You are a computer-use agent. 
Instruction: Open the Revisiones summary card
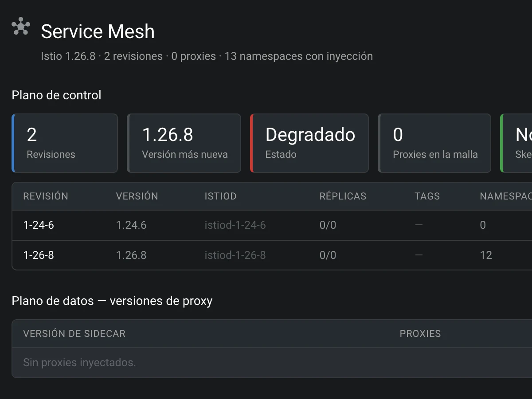click(65, 143)
